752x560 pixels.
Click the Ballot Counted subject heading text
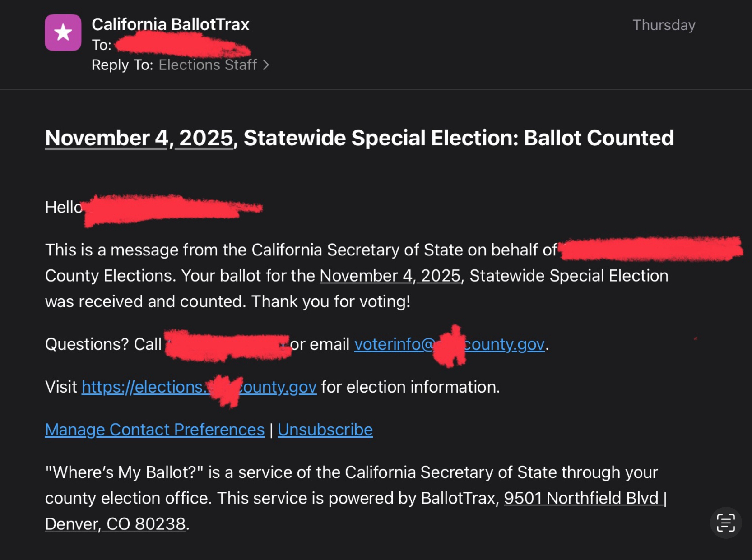598,138
